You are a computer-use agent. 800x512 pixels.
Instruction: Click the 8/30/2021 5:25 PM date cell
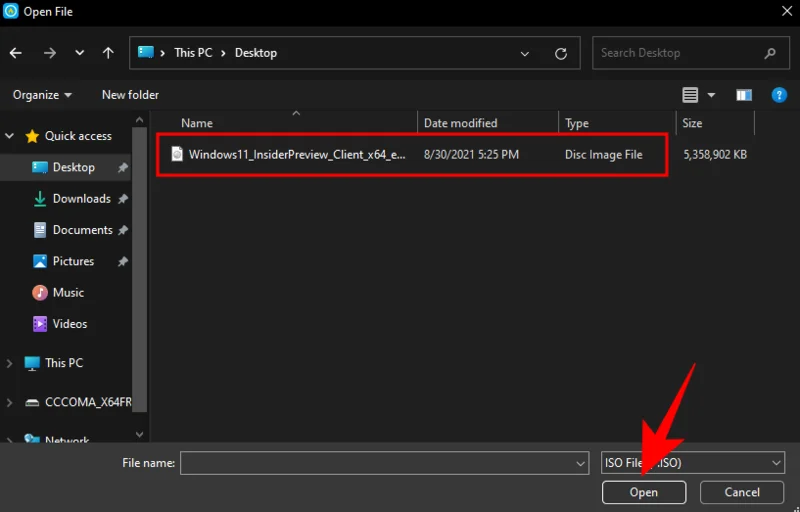tap(471, 155)
